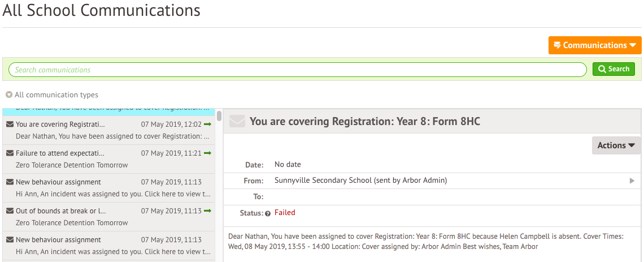Select 'Failure to attend expectati...' message
This screenshot has width=644, height=262.
pyautogui.click(x=109, y=159)
